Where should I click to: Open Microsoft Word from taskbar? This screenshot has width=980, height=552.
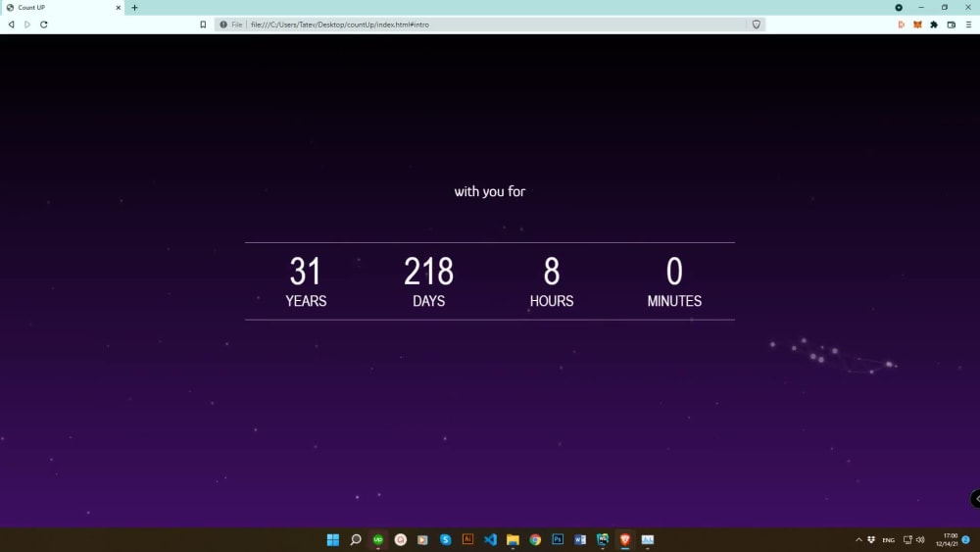click(580, 539)
